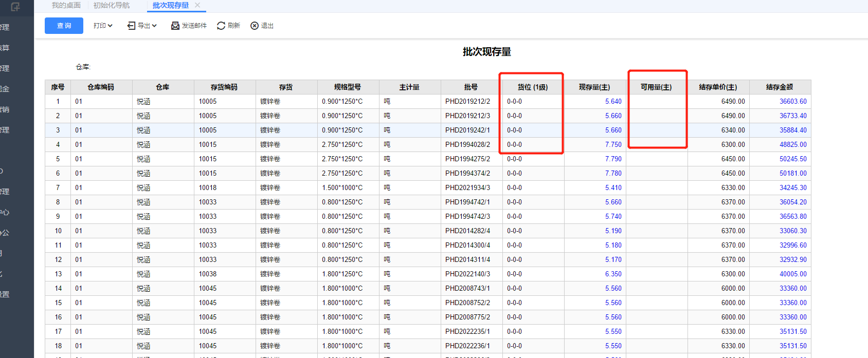The width and height of the screenshot is (868, 358).
Task: Select row number 16
Action: pos(58,317)
